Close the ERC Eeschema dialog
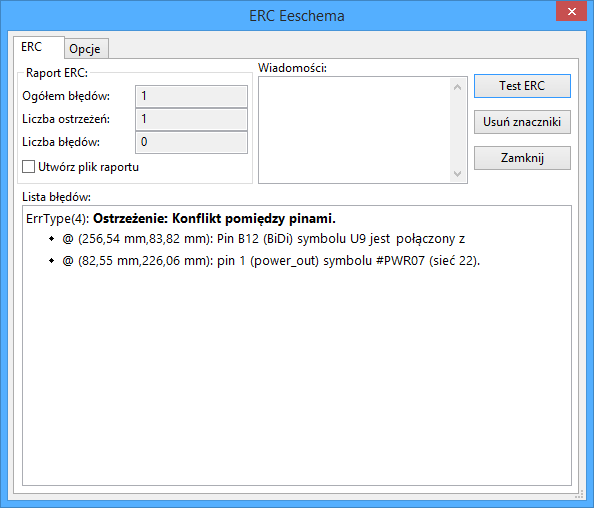The height and width of the screenshot is (508, 594). coord(572,11)
